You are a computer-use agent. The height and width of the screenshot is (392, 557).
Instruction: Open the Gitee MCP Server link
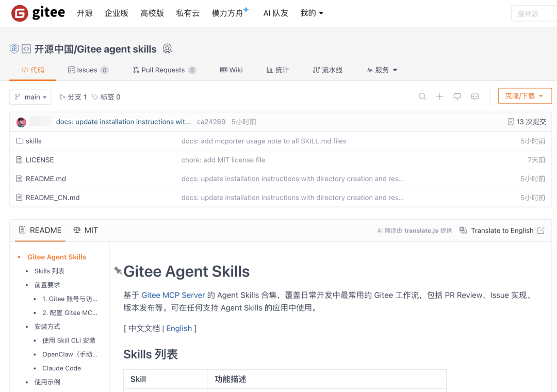tap(173, 295)
